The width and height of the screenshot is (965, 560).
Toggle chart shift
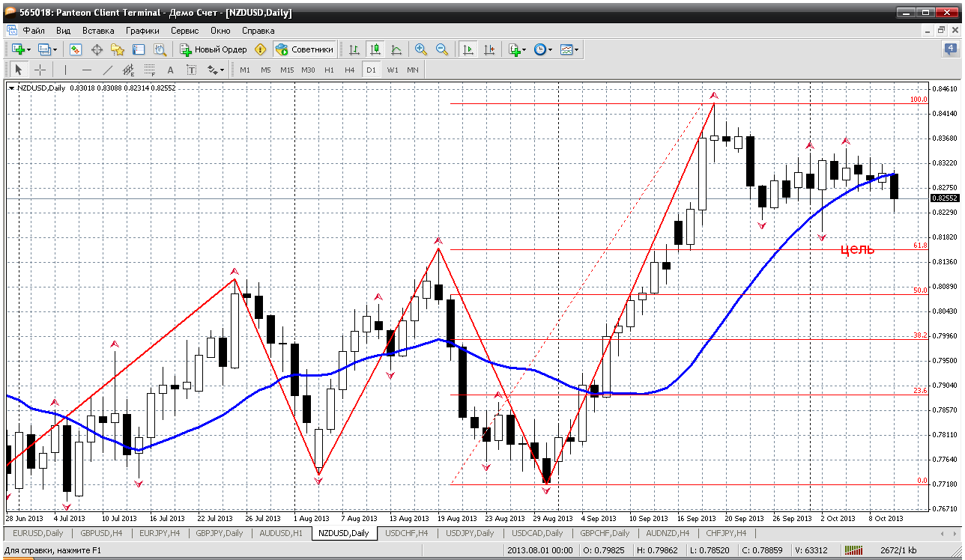pyautogui.click(x=489, y=49)
